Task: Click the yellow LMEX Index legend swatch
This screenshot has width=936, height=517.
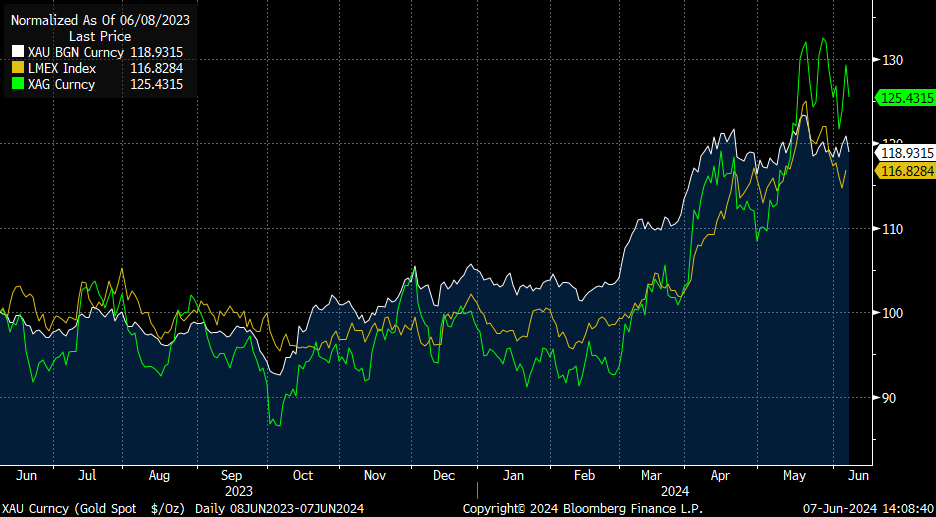Action: click(x=17, y=68)
